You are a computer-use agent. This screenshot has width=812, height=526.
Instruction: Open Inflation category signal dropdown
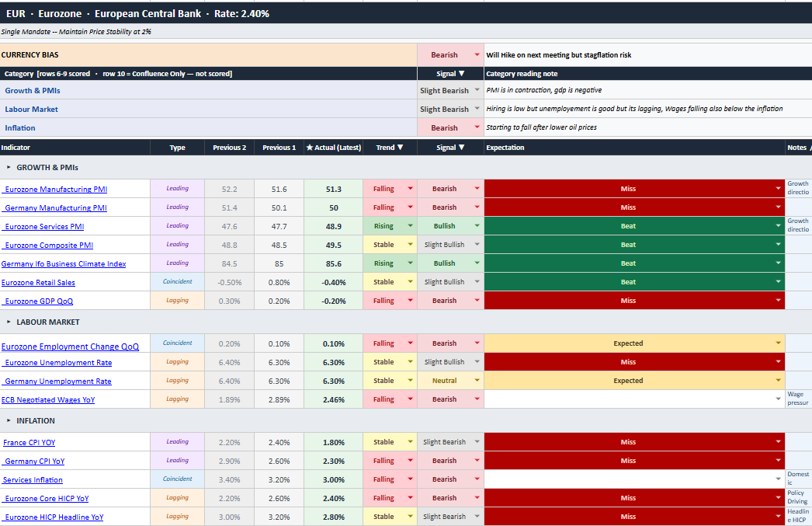tap(477, 127)
